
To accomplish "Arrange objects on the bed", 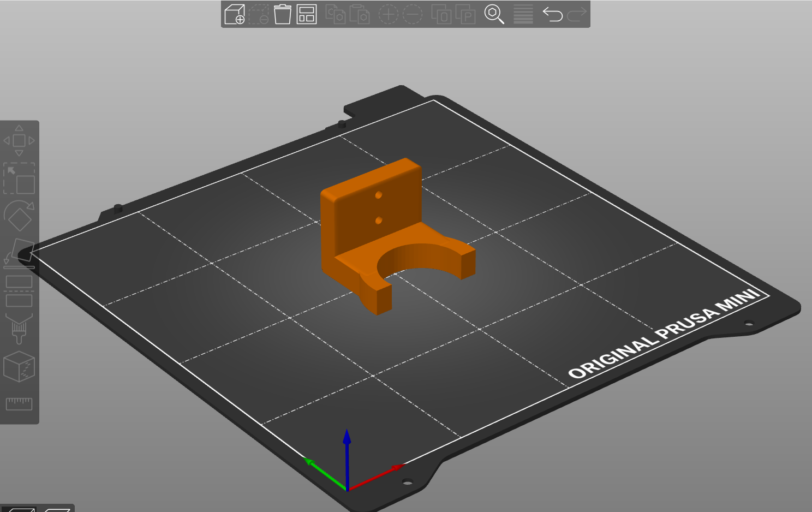I will click(x=307, y=14).
